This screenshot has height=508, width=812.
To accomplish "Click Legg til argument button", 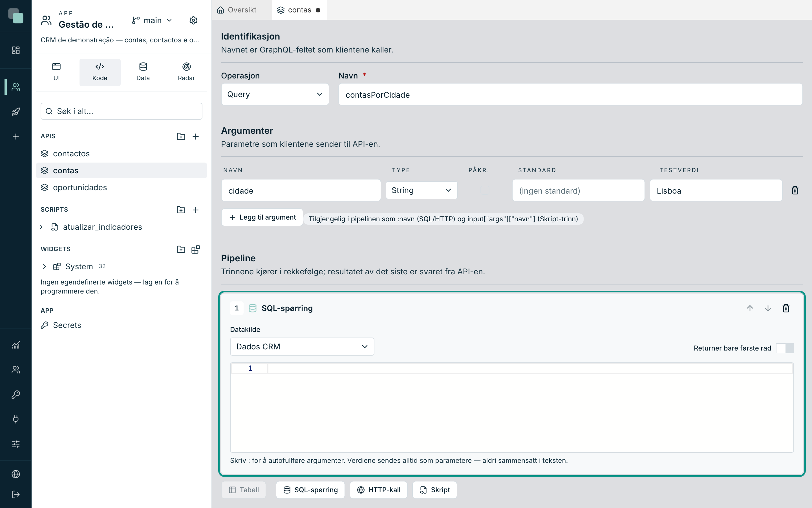I will point(262,217).
